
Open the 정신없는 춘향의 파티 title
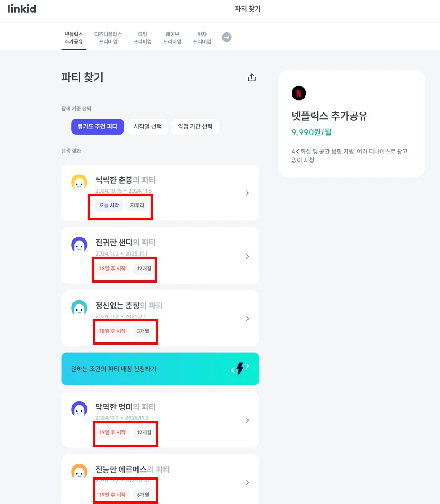[x=129, y=306]
